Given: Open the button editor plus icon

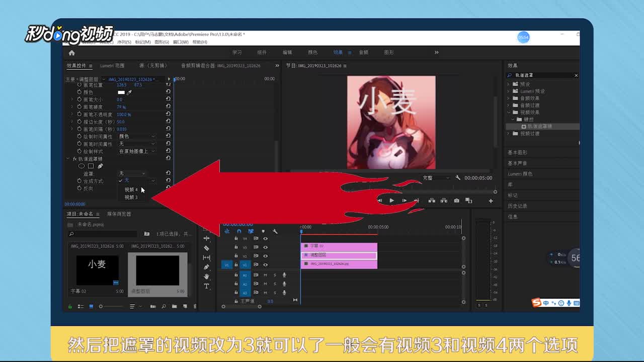Looking at the screenshot, I should coord(491,201).
